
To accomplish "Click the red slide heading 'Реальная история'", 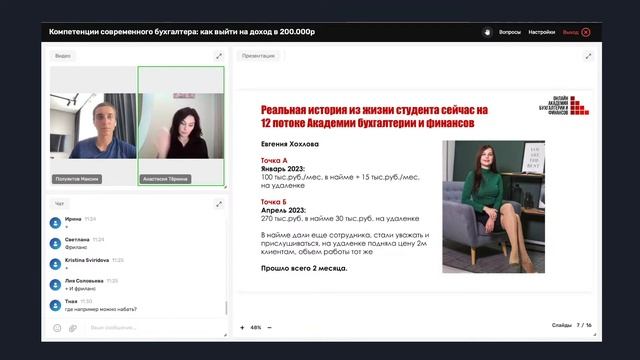I will tap(374, 116).
